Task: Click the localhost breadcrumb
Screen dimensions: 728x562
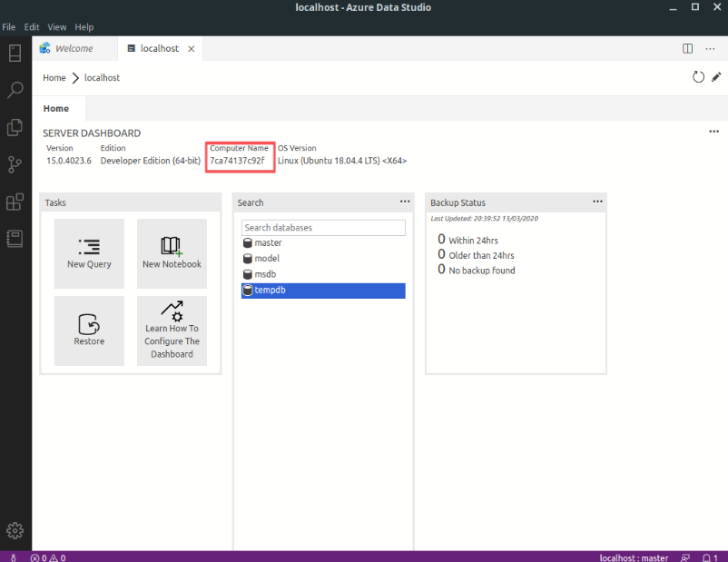Action: tap(103, 77)
